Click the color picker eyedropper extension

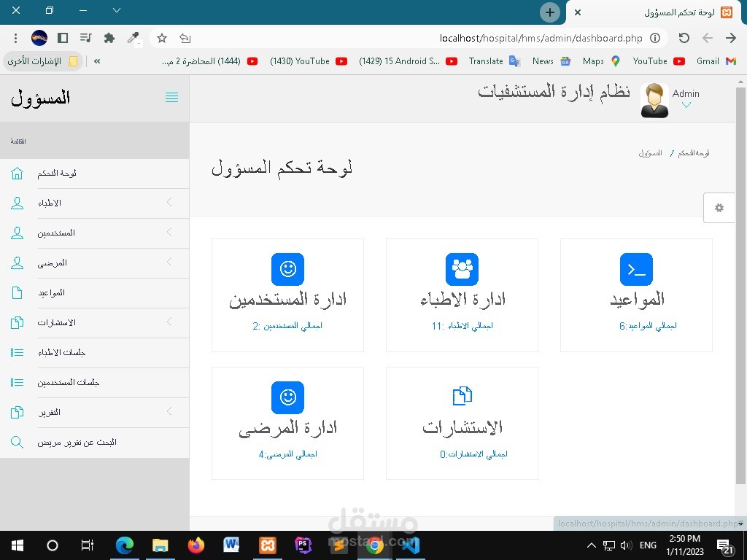point(133,38)
